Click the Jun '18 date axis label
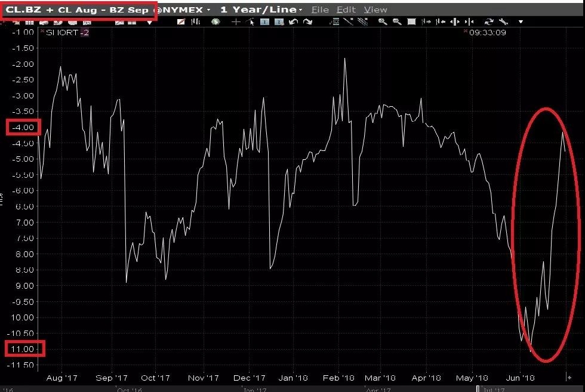This screenshot has height=392, width=585. (x=520, y=378)
